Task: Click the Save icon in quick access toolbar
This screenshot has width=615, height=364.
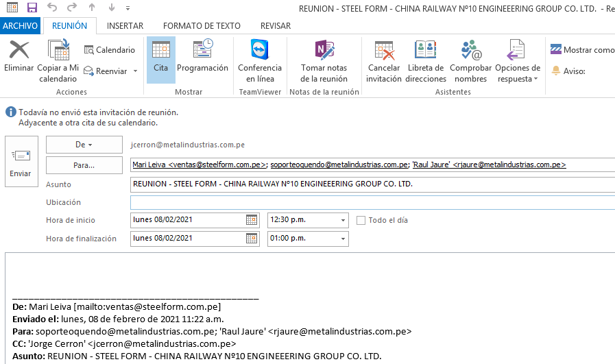Action: [32, 8]
